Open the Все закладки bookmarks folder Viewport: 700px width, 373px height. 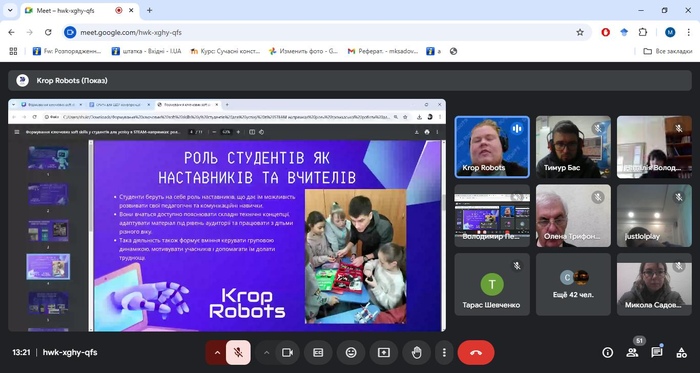667,51
